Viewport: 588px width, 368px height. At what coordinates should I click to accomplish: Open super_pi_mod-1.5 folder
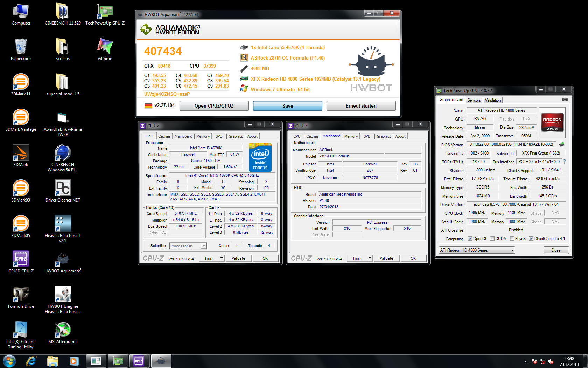pos(63,85)
